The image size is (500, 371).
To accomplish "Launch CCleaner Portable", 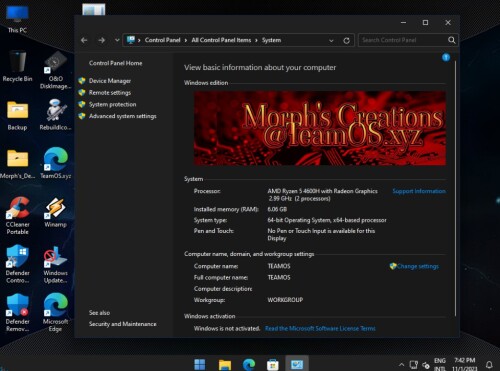I will pos(17,215).
